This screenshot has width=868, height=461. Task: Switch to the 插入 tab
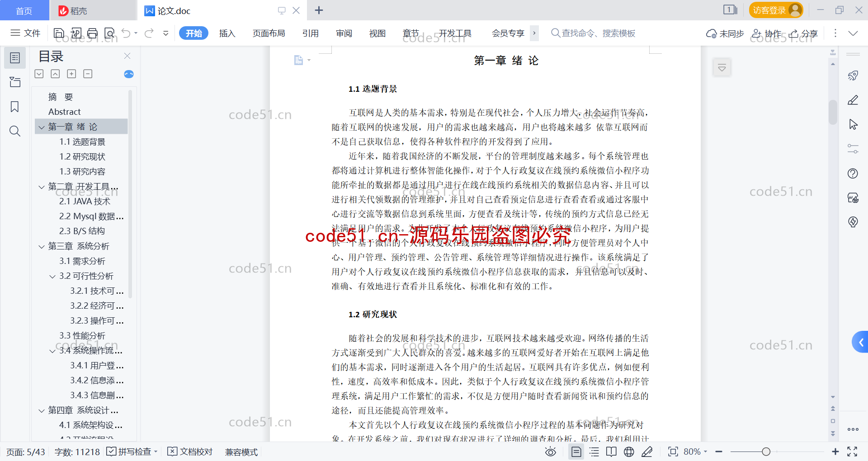tap(227, 33)
